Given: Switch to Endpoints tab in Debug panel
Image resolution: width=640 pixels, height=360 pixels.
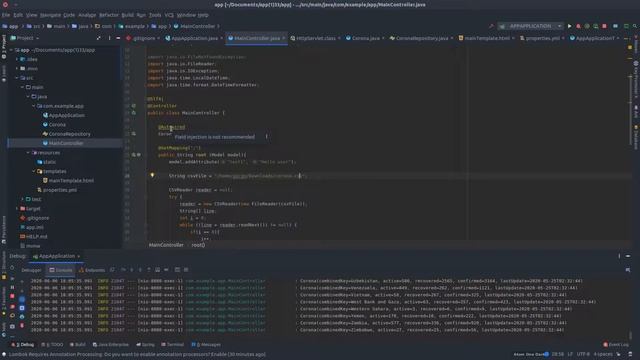Looking at the screenshot, I should point(92,270).
